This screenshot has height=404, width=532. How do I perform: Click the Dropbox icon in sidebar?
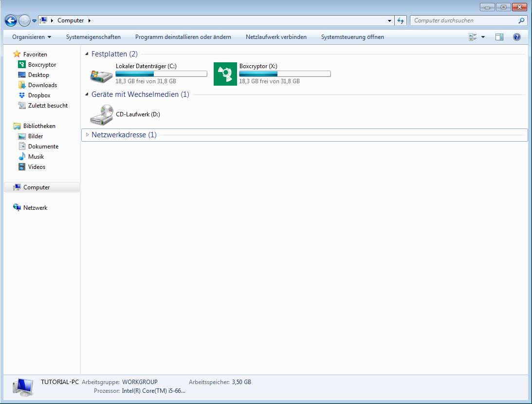point(22,95)
